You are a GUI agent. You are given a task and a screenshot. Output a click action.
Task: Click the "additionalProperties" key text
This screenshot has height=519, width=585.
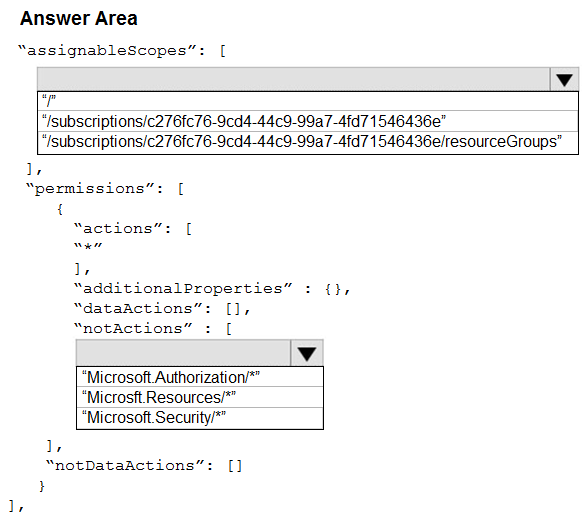point(183,289)
